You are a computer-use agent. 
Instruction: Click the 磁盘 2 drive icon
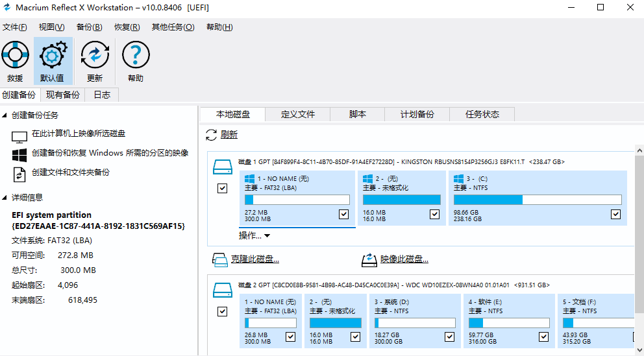pos(223,291)
